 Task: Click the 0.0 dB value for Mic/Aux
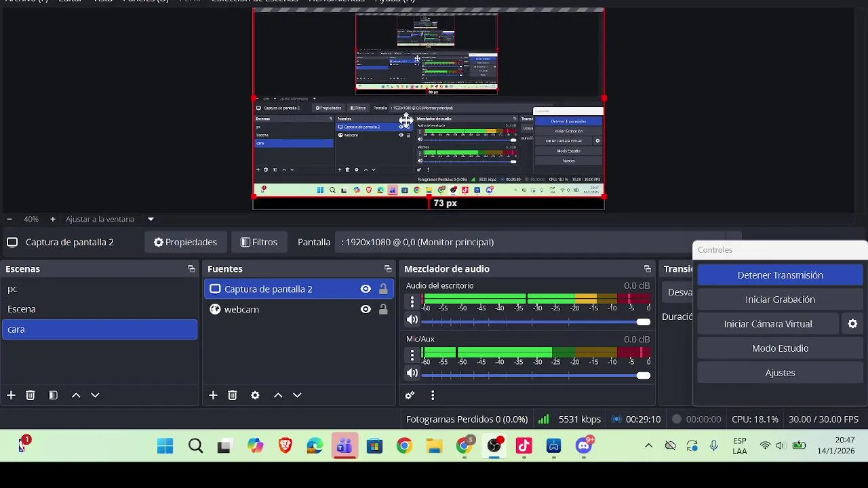point(637,340)
